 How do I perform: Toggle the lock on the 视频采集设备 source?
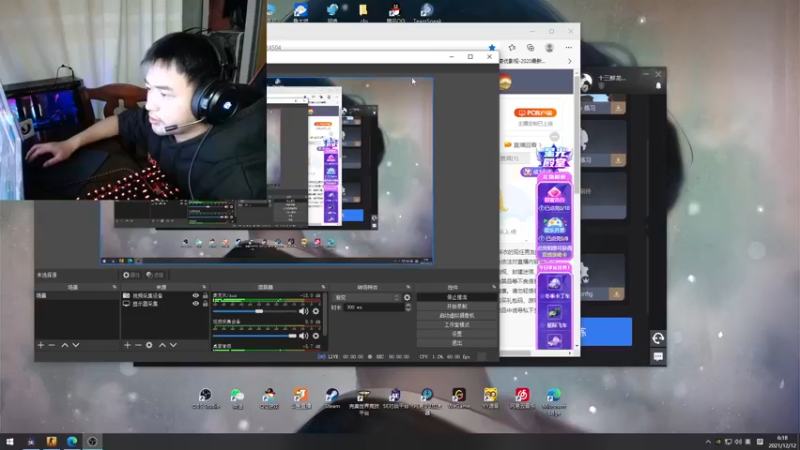point(205,295)
